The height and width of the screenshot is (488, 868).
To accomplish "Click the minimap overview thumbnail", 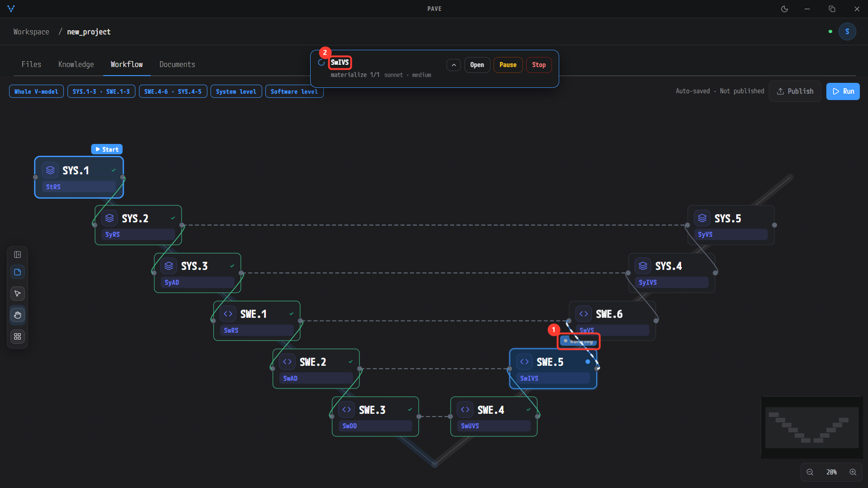I will [x=812, y=427].
